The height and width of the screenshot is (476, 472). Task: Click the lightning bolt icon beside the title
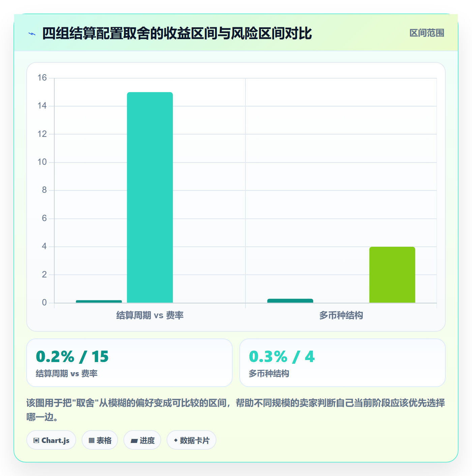[32, 34]
